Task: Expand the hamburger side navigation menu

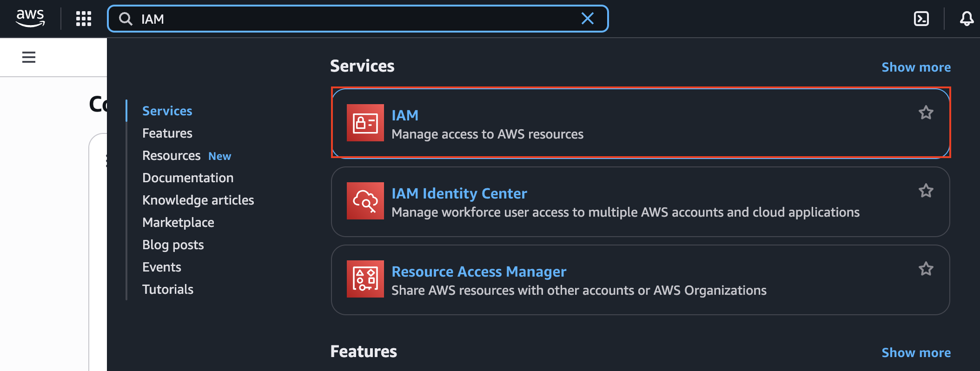Action: pos(29,57)
